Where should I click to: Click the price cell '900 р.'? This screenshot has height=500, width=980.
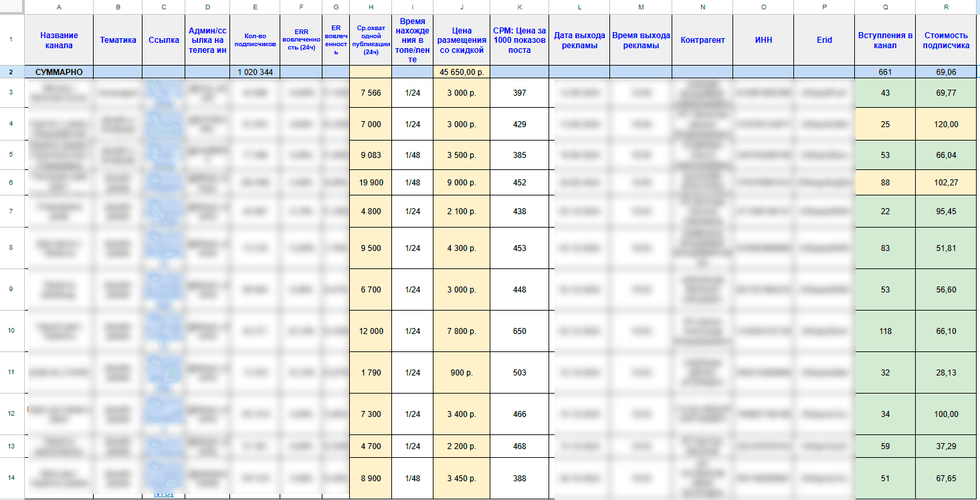pos(462,373)
